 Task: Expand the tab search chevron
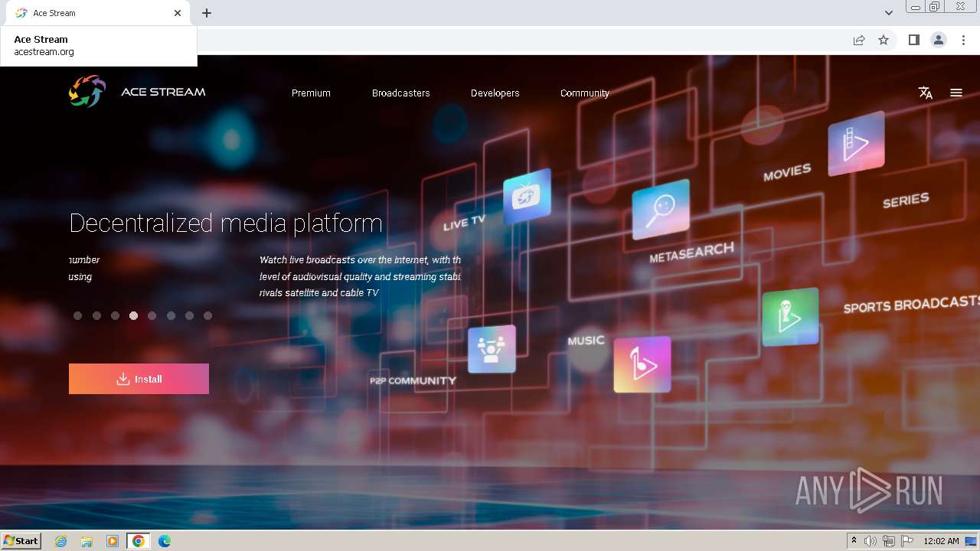(x=889, y=13)
